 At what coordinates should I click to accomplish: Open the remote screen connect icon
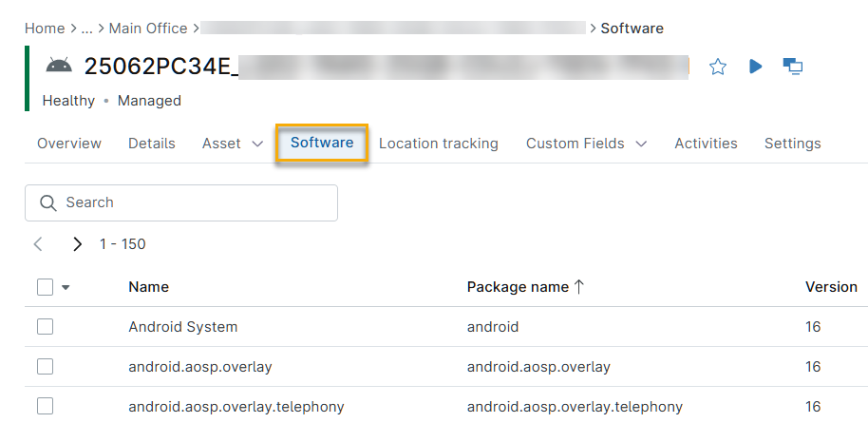(x=793, y=67)
